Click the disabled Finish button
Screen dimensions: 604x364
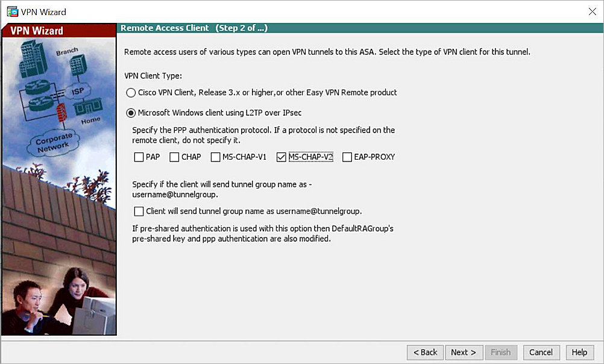[501, 353]
